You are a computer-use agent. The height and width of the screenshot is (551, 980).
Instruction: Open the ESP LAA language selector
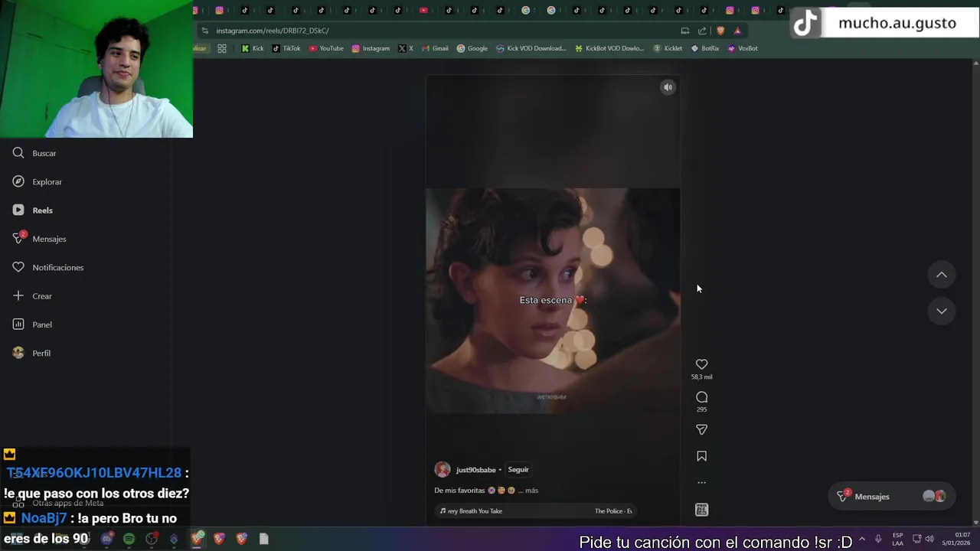pyautogui.click(x=897, y=539)
